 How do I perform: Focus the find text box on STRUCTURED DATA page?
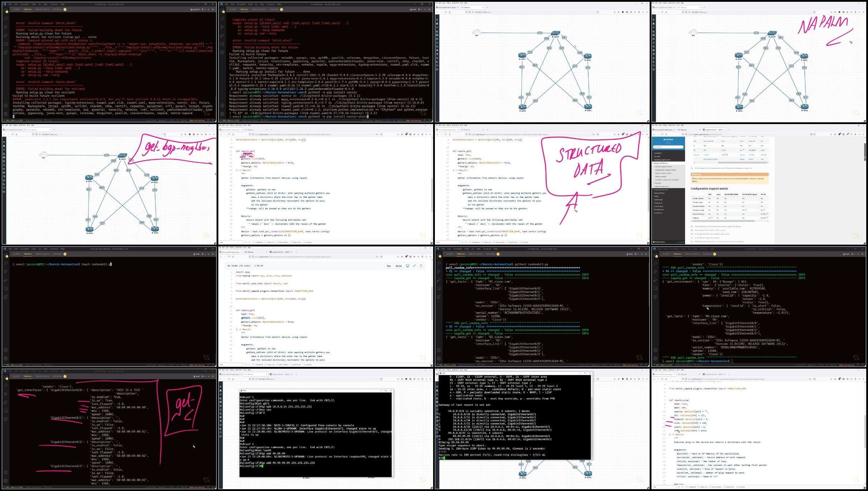448,242
